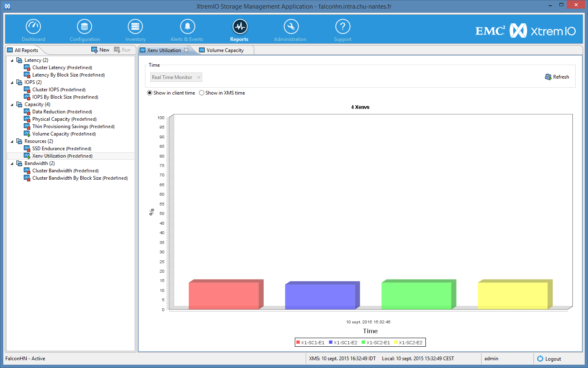The height and width of the screenshot is (368, 588).
Task: Click the Logout link text
Action: 553,359
